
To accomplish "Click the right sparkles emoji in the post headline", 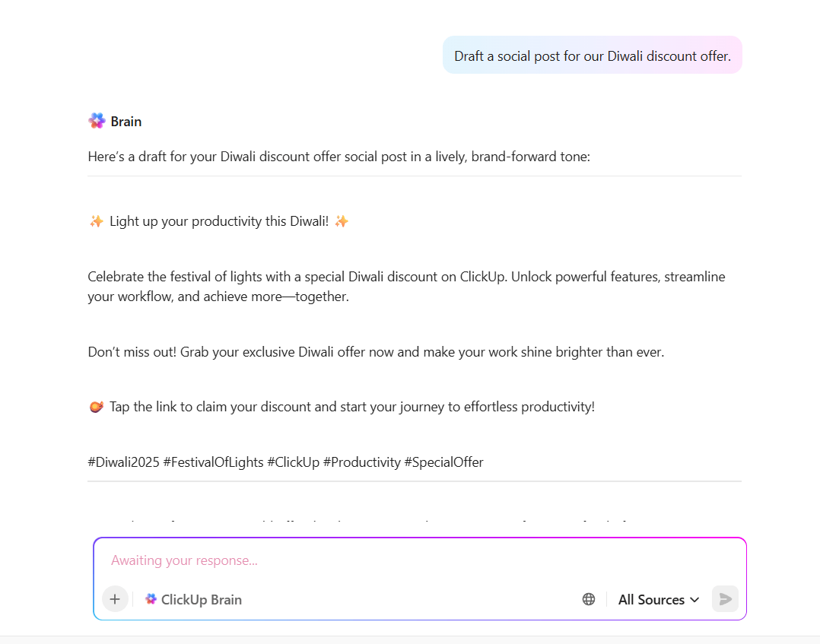I will click(x=341, y=220).
